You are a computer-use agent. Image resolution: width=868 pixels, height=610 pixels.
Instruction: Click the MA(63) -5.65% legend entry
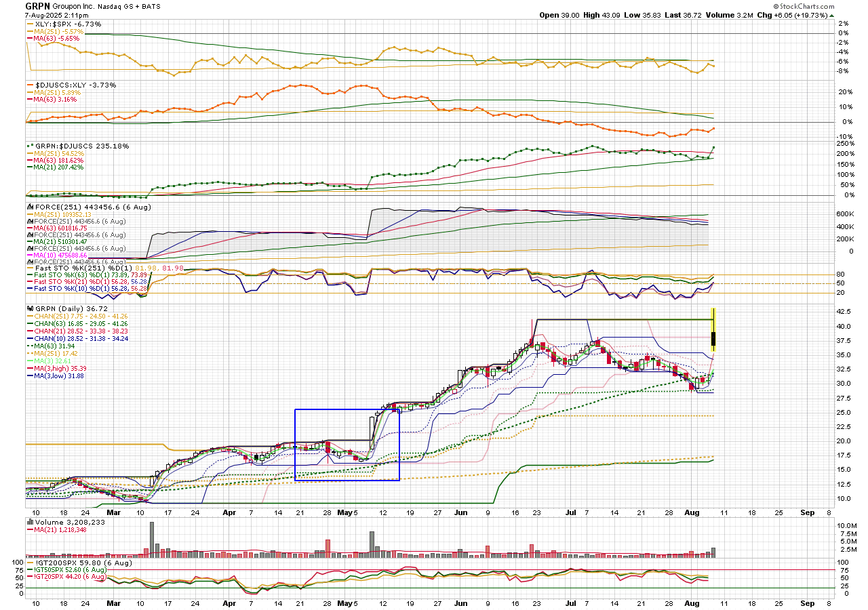click(x=55, y=39)
